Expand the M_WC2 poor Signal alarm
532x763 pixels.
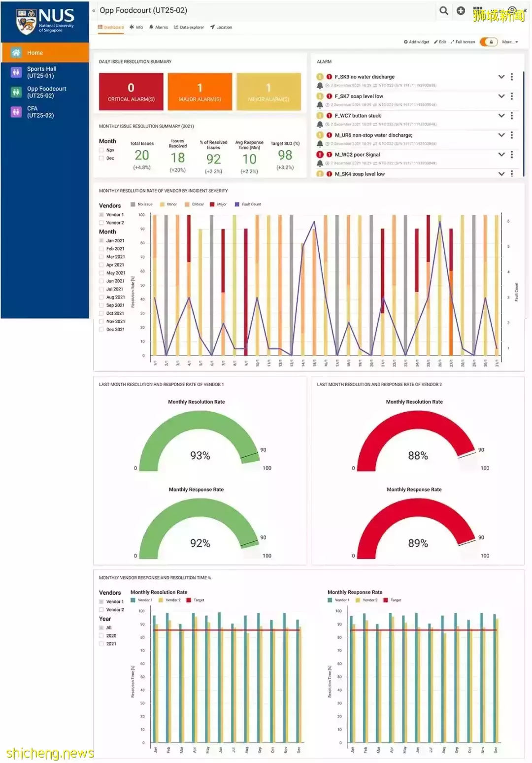pyautogui.click(x=501, y=155)
